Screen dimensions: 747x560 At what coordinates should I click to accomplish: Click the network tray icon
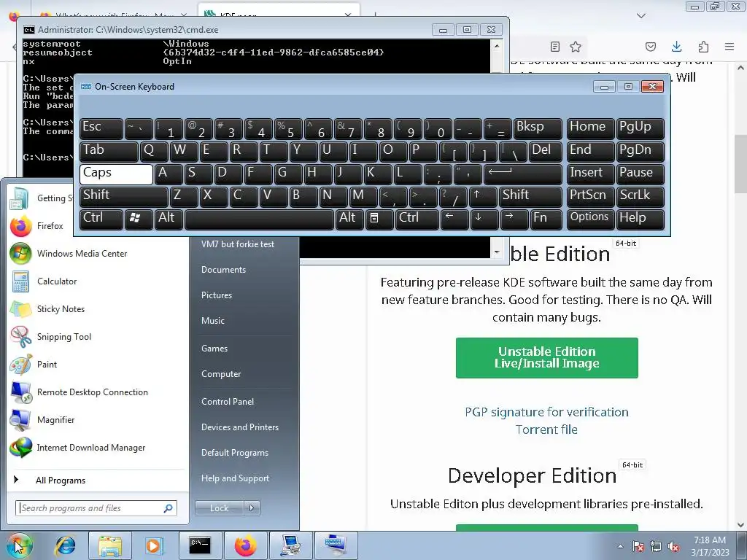[656, 546]
